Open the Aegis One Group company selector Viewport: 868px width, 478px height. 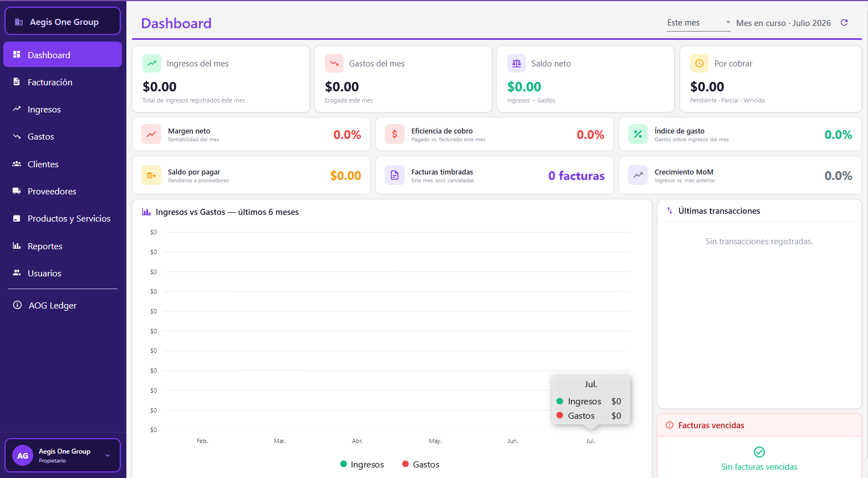pos(63,22)
